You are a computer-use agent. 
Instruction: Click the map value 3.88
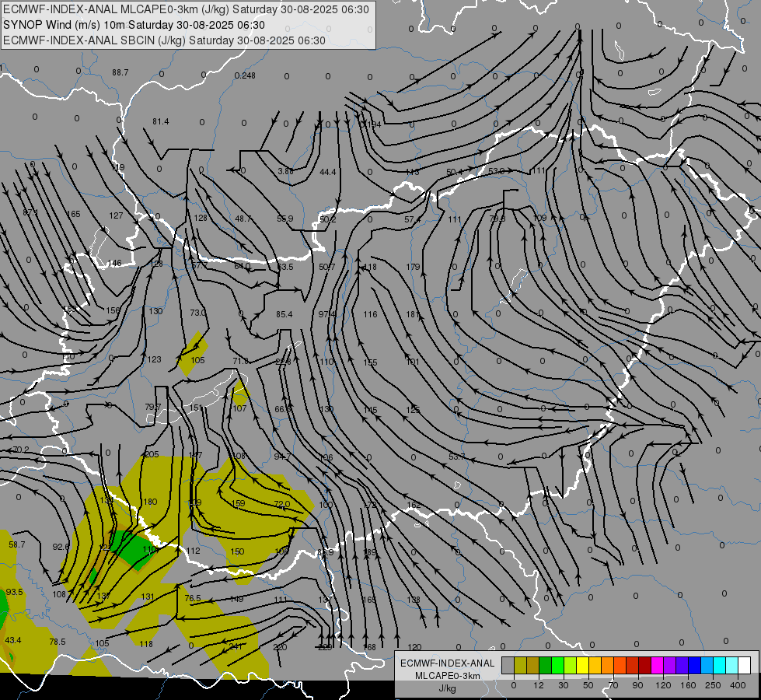tap(285, 171)
